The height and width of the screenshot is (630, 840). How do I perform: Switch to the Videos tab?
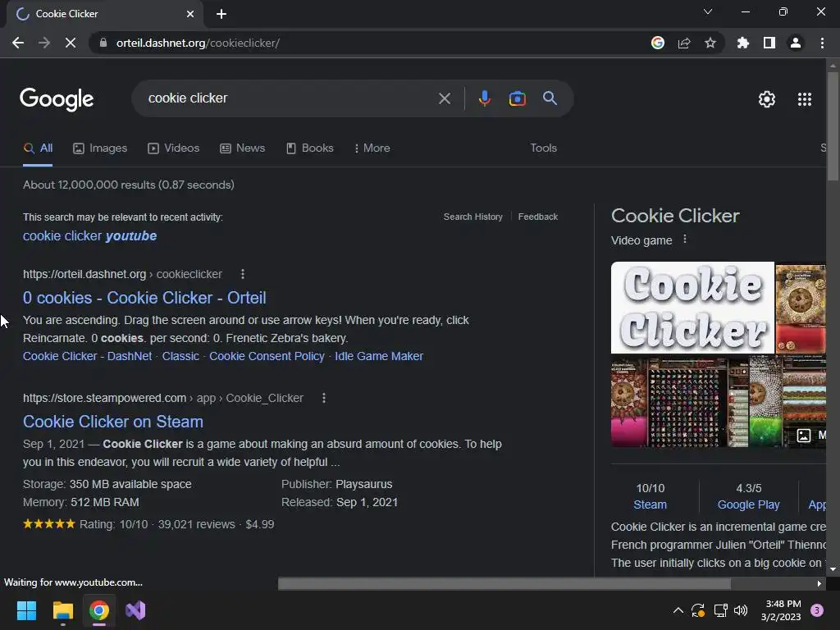(174, 148)
